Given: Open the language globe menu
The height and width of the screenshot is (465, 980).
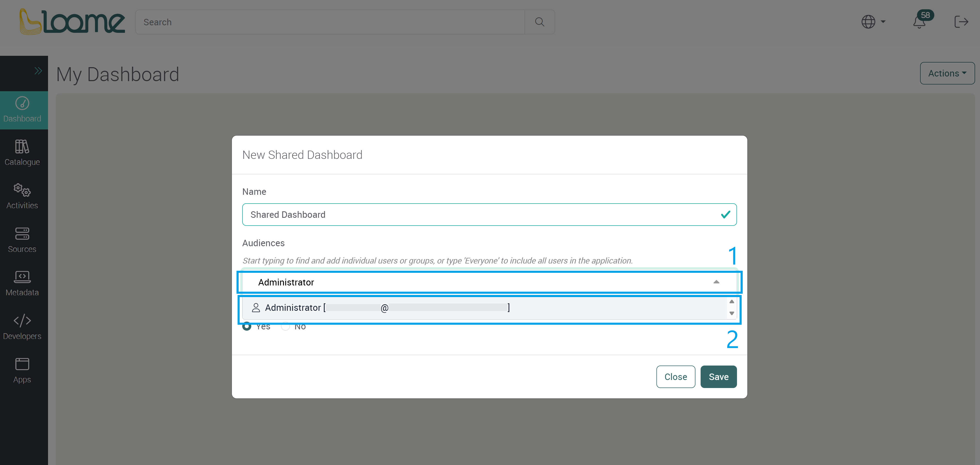Looking at the screenshot, I should (873, 22).
